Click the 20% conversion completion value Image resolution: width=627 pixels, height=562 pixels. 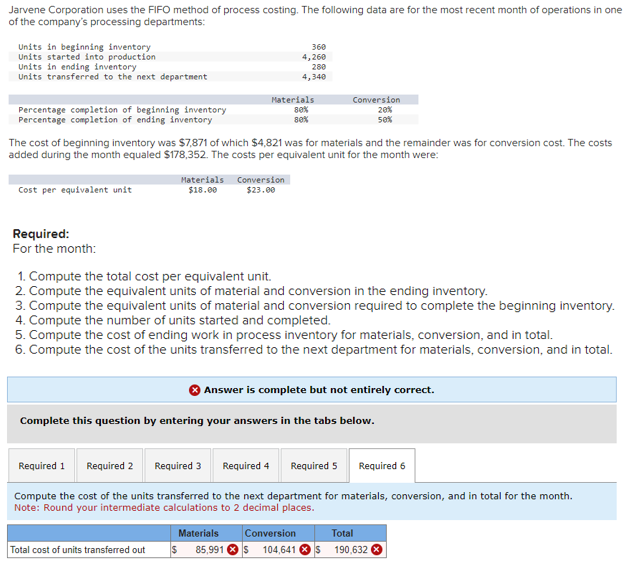pos(385,110)
